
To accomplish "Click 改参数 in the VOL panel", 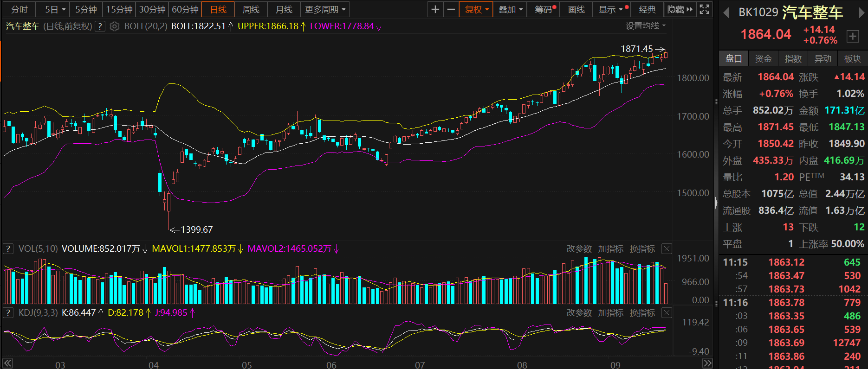I will pyautogui.click(x=579, y=249).
